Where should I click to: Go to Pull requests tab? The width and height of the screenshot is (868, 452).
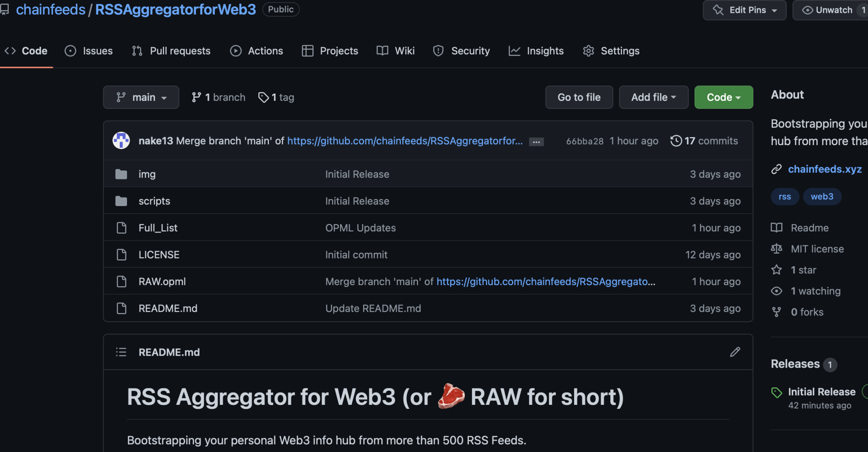coord(171,51)
